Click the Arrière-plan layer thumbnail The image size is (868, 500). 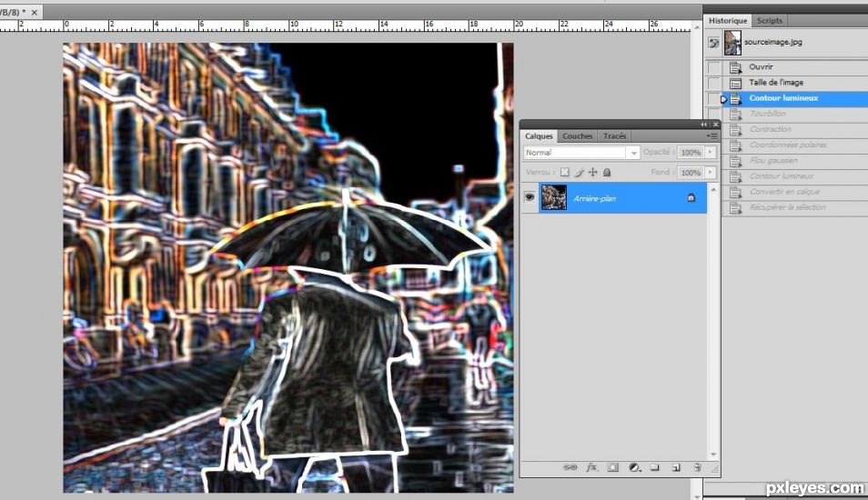553,197
